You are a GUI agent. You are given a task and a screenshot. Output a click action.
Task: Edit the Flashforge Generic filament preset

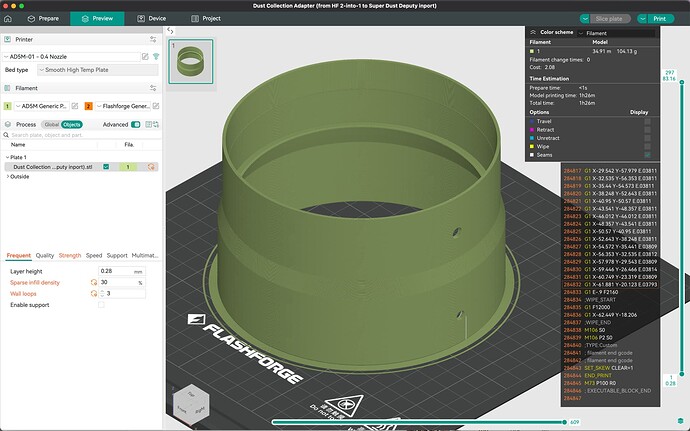tap(156, 106)
